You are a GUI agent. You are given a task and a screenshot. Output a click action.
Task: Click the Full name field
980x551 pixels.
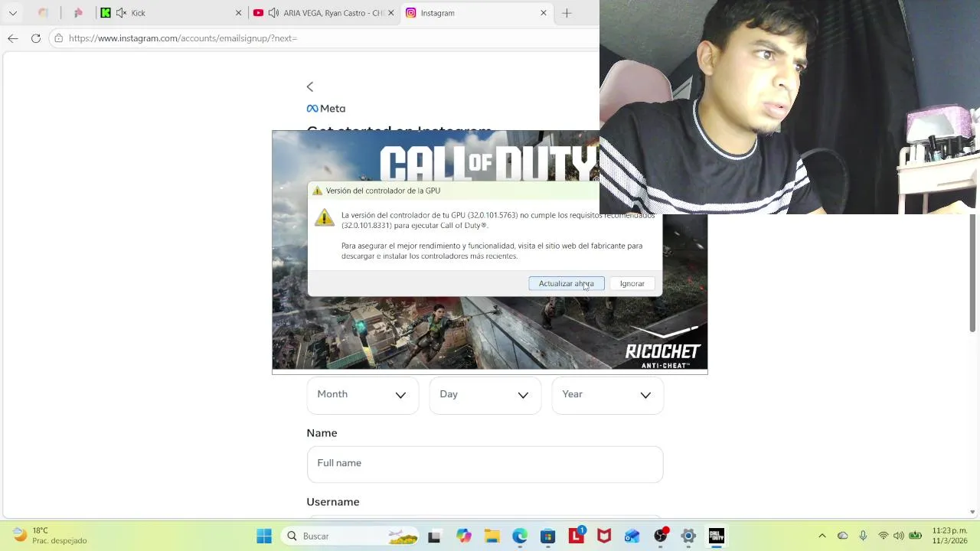(485, 464)
